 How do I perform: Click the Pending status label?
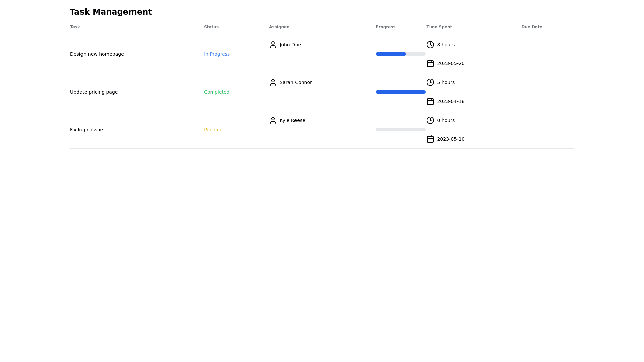point(213,130)
